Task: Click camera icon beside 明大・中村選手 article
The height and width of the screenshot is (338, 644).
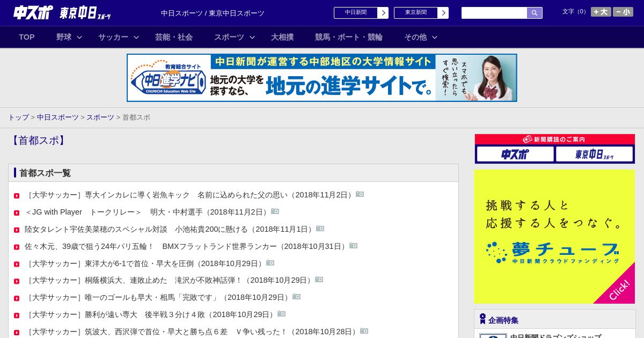Action: pos(275,211)
